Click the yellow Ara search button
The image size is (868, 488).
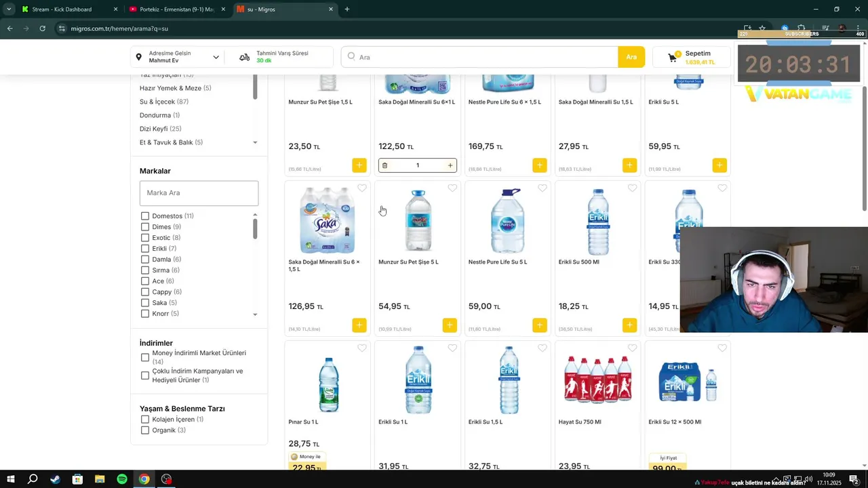click(631, 57)
